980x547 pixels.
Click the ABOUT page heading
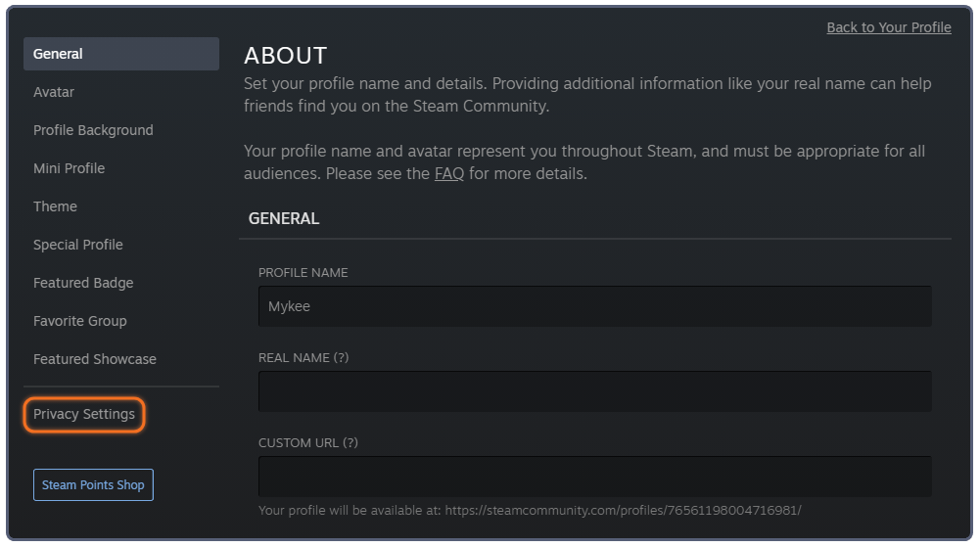(x=286, y=56)
